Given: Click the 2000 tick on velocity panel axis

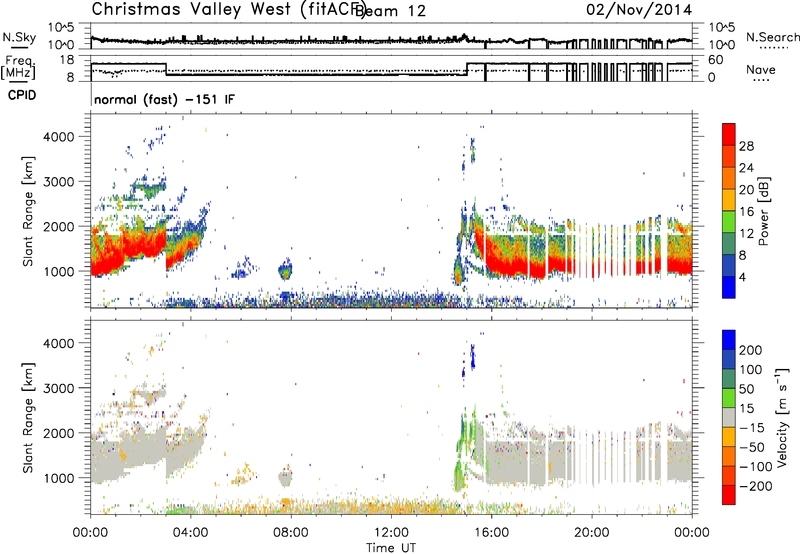Looking at the screenshot, I should pos(58,433).
